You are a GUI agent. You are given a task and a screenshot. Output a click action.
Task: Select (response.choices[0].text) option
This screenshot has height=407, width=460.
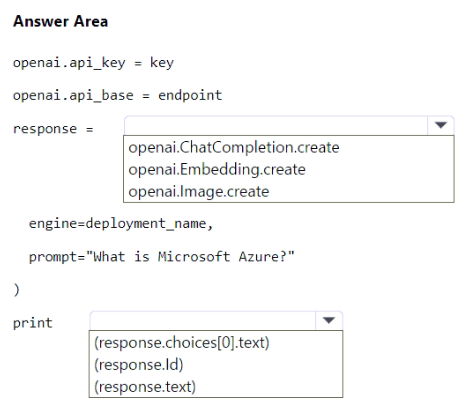click(x=182, y=343)
